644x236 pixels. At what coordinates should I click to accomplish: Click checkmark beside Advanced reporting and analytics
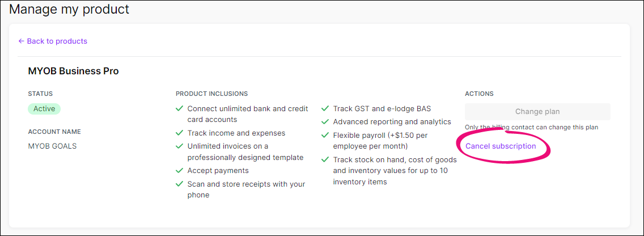click(x=325, y=121)
